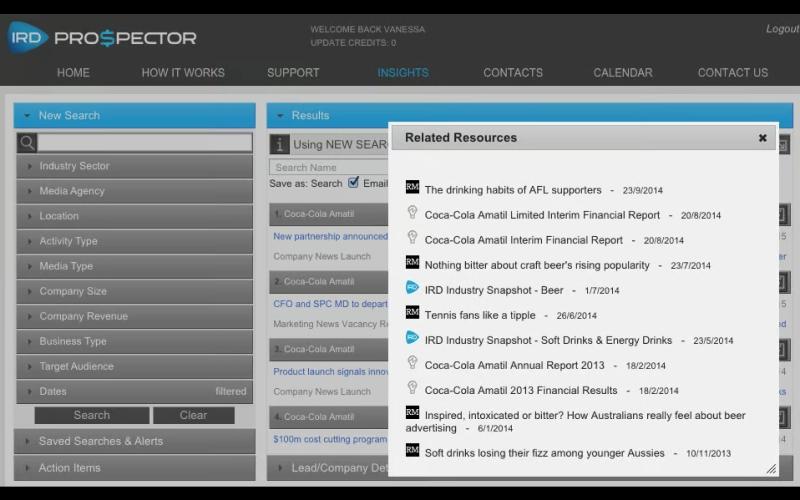Click the RM icon beside Inspired, intoxicated or bitter

click(x=412, y=412)
